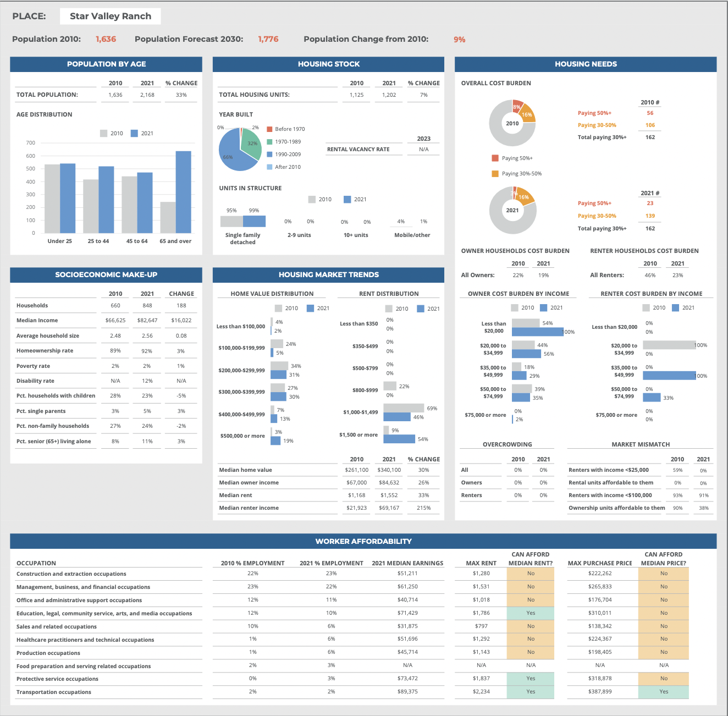This screenshot has width=728, height=716.
Task: Click the Paying 30-50% legend swatch under donut
Action: pyautogui.click(x=495, y=174)
